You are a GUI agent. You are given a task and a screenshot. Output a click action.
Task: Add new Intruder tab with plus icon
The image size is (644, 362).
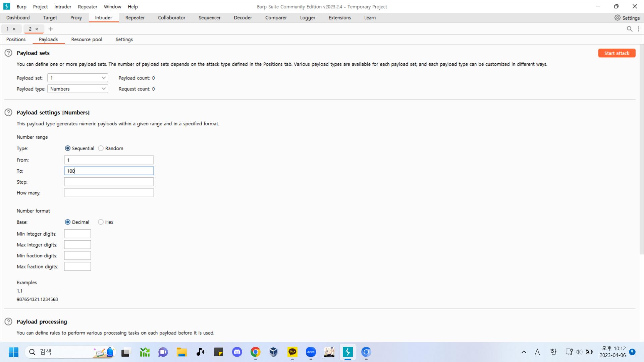pos(51,29)
